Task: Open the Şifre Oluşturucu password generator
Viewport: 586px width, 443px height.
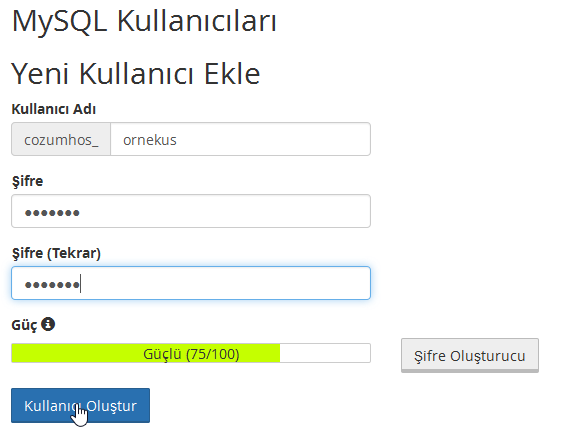Action: (470, 356)
